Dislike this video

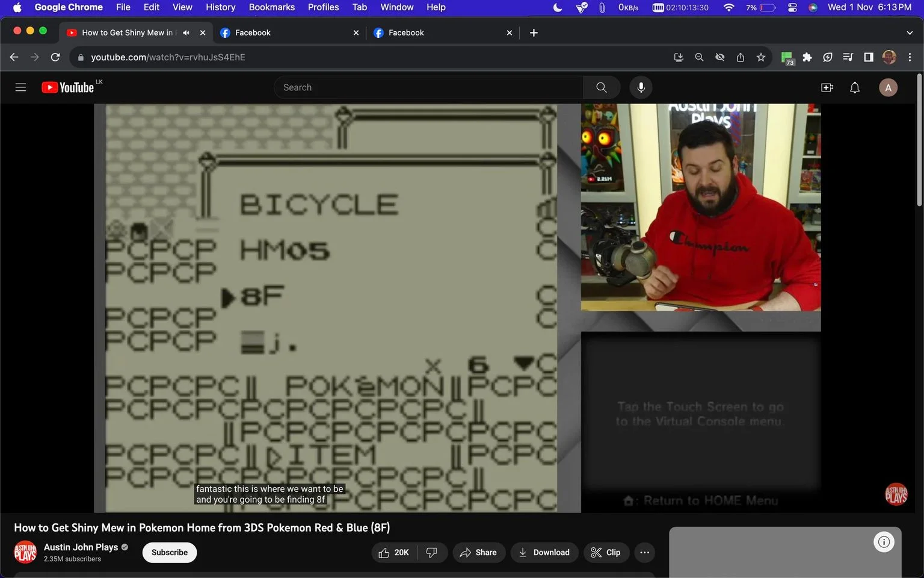pos(432,552)
